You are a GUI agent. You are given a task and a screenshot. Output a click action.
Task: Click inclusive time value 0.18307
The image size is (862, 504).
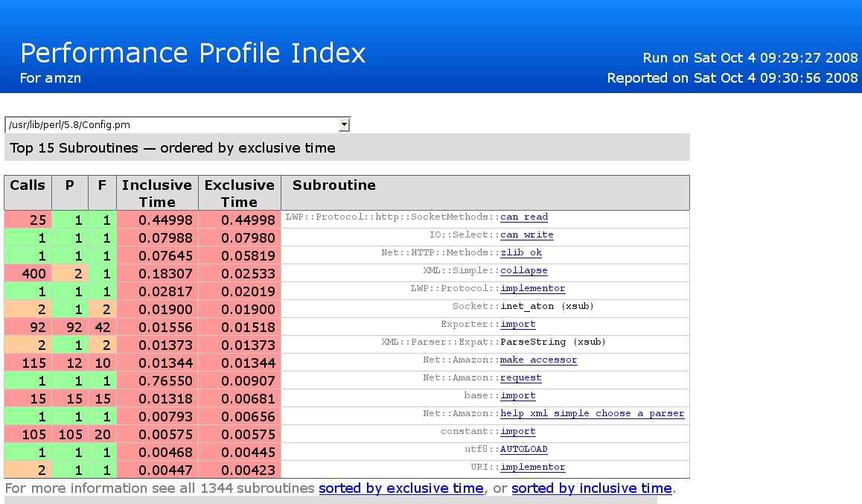[x=157, y=274]
